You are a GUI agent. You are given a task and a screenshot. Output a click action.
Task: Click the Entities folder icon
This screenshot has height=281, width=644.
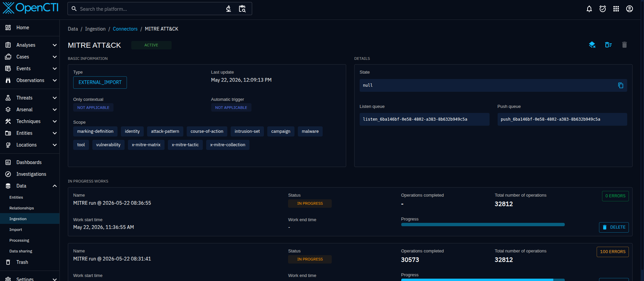[x=8, y=133]
